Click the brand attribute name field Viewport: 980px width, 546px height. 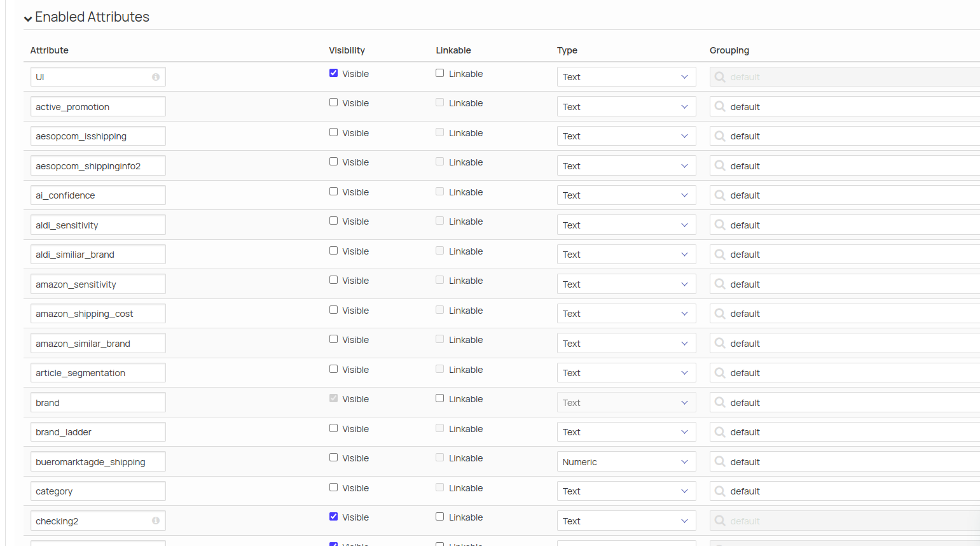click(98, 402)
